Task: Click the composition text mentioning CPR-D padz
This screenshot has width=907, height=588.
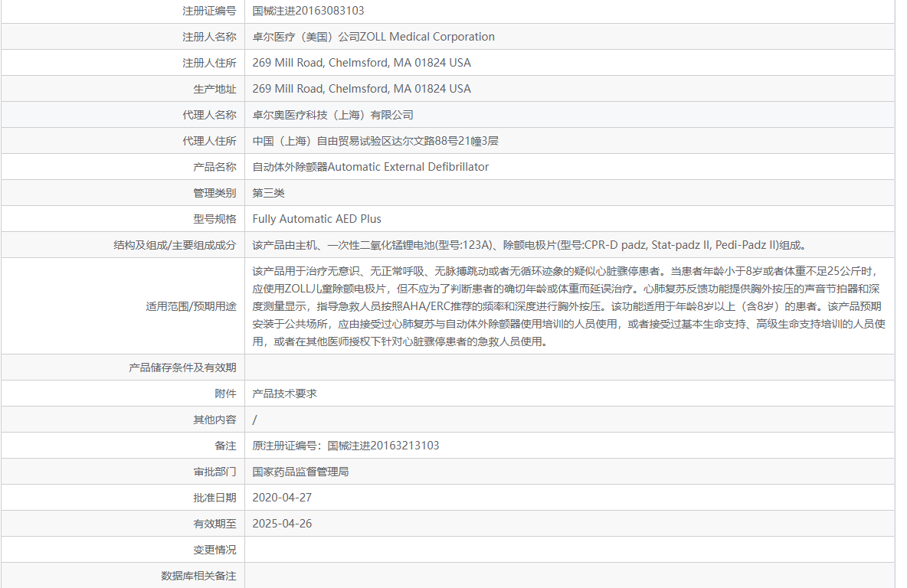Action: click(x=529, y=245)
